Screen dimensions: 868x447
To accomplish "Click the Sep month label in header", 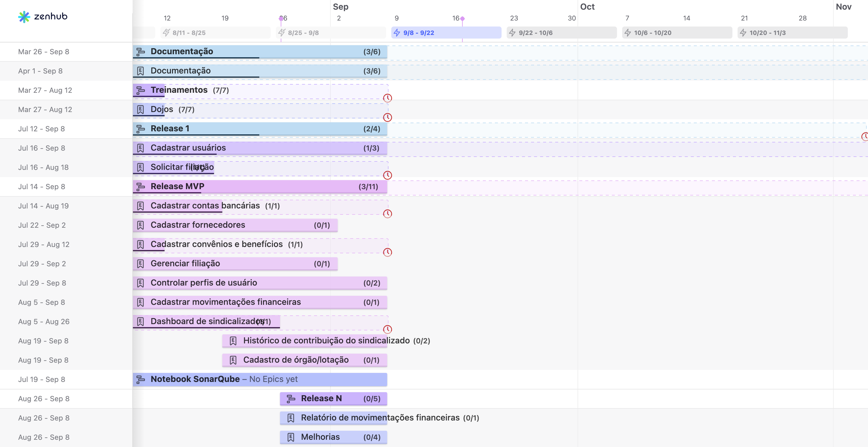I will pos(341,7).
